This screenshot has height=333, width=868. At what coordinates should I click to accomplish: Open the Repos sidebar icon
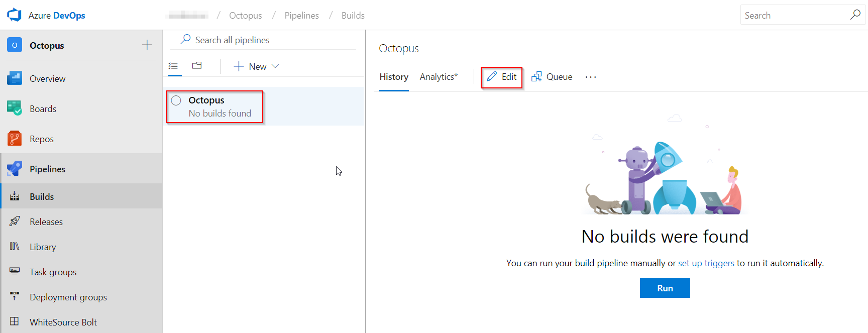coord(15,139)
